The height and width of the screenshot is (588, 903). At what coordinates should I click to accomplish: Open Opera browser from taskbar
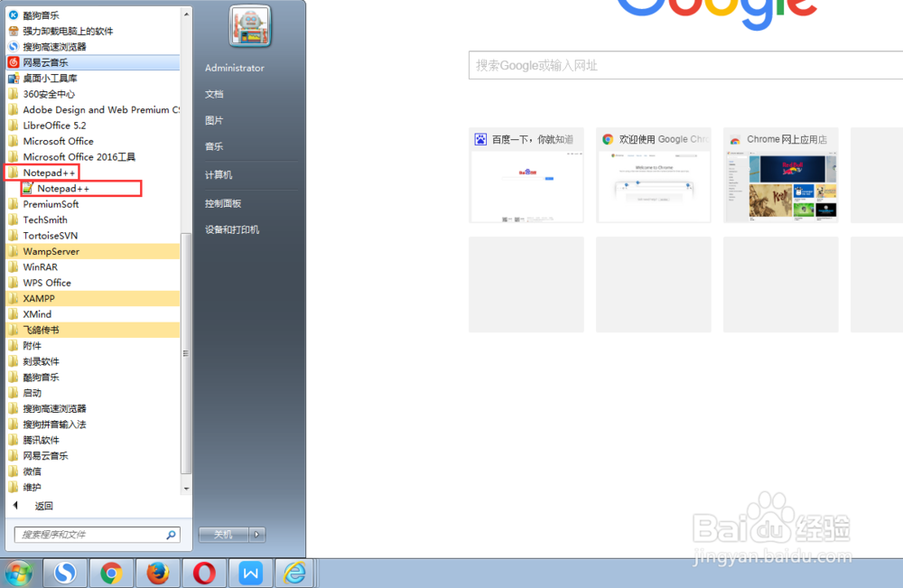(204, 573)
